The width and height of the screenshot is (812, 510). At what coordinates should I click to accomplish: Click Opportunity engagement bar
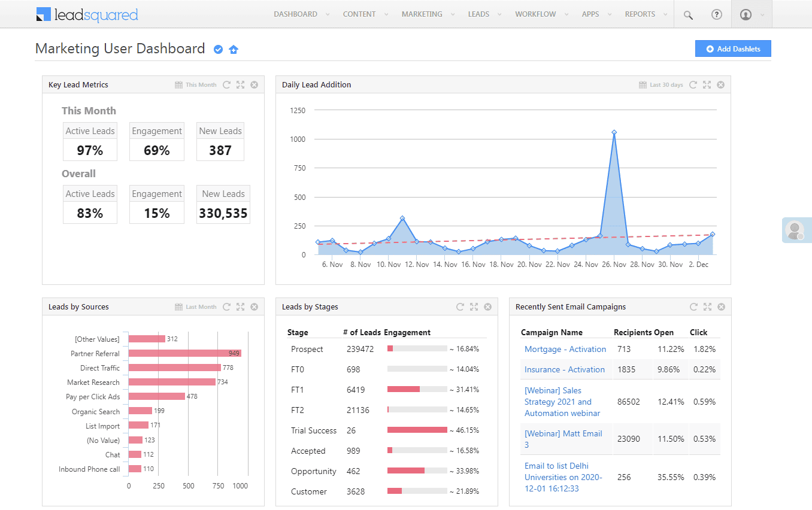[x=417, y=470]
